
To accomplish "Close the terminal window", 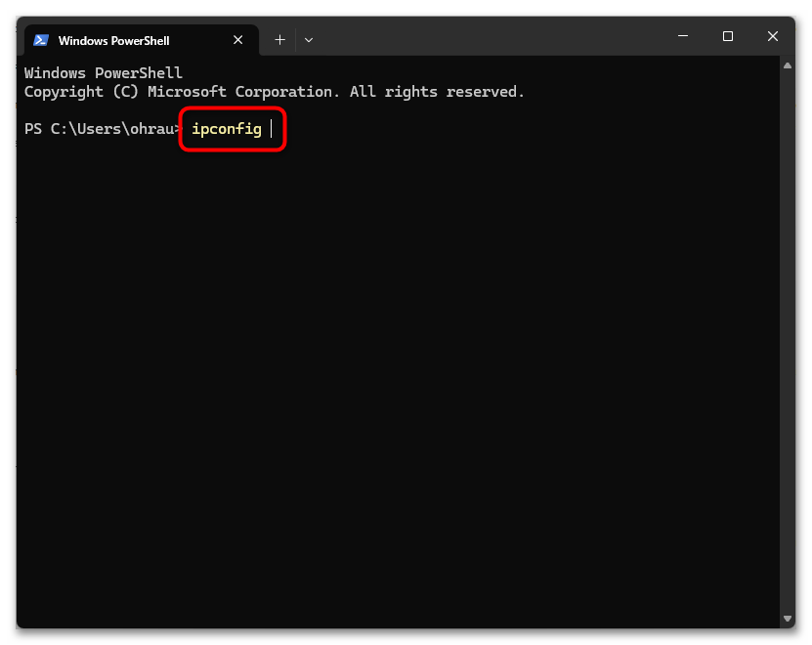I will (772, 36).
